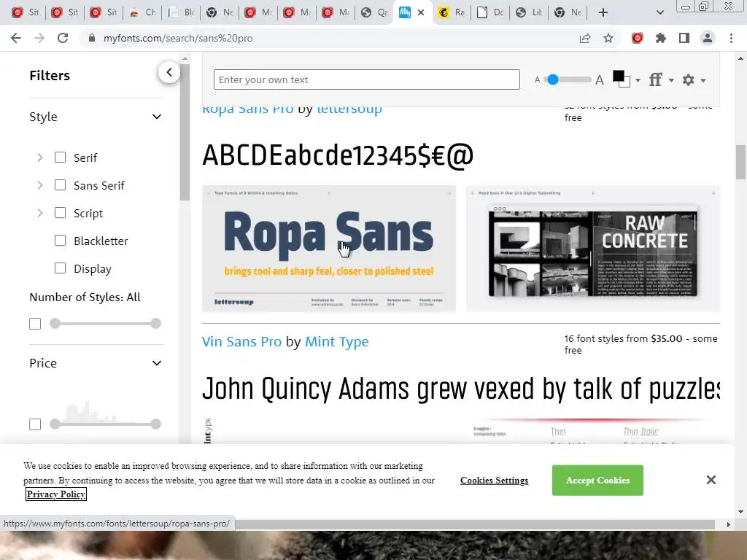Adjust the font size preview slider
The width and height of the screenshot is (747, 560).
[553, 79]
